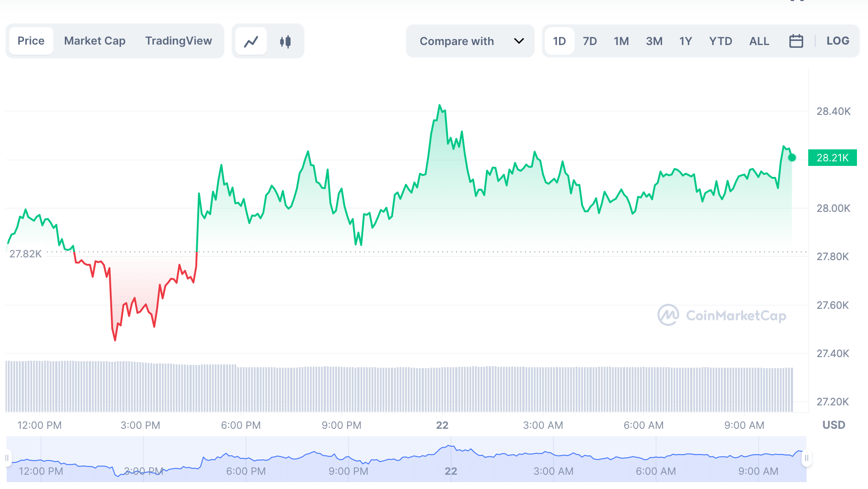Choose the YTD time range
Viewport: 868px width, 489px height.
click(x=720, y=41)
